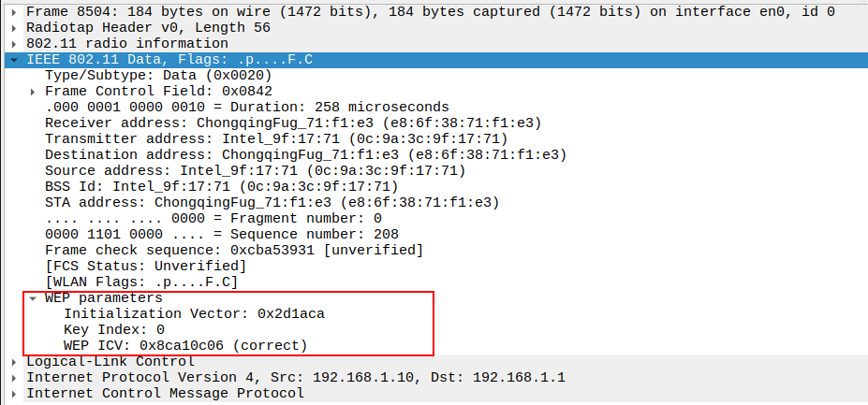
Task: Expand the Frame Control Field arrow
Action: point(34,92)
